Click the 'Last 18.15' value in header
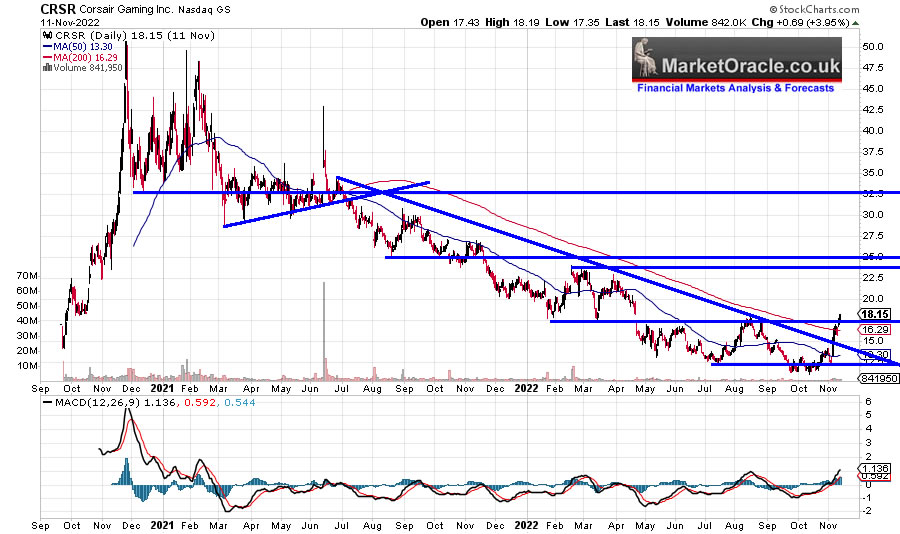900x534 pixels. point(633,22)
